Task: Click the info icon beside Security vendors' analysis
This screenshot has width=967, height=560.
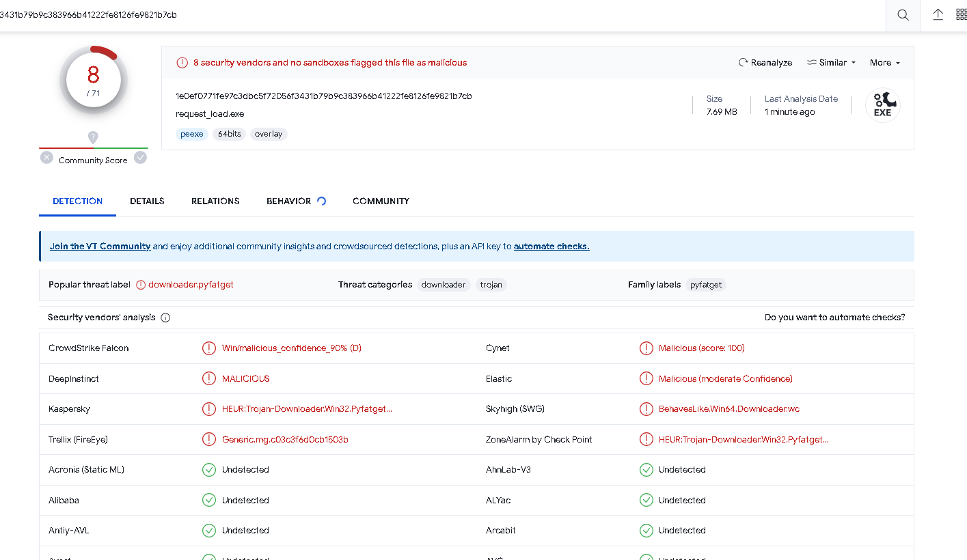Action: point(165,318)
